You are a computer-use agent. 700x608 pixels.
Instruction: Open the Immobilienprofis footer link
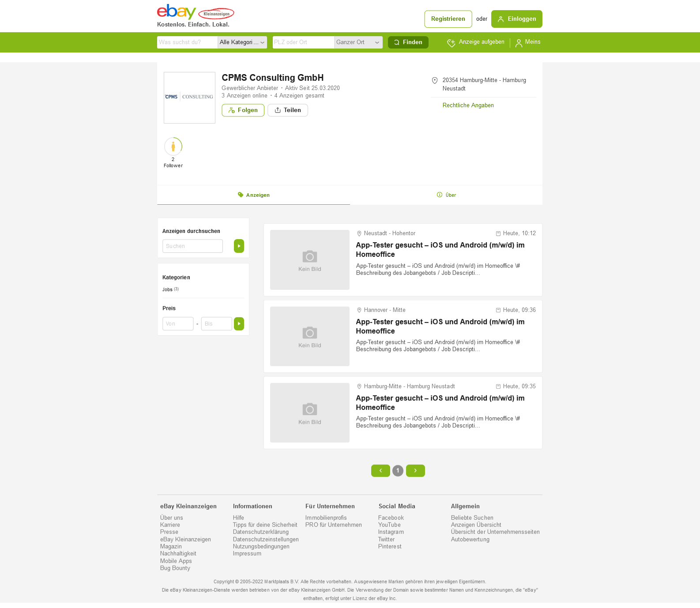point(326,518)
